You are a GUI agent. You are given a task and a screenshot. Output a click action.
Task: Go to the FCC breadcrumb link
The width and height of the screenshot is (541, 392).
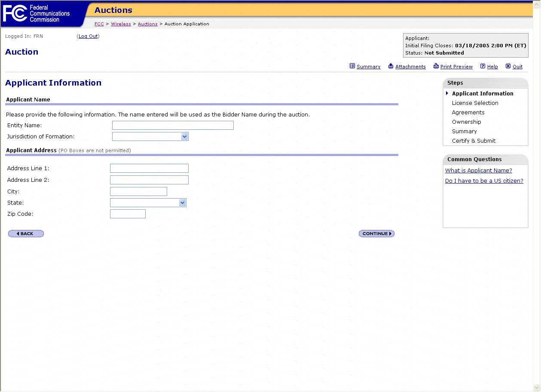[x=99, y=24]
